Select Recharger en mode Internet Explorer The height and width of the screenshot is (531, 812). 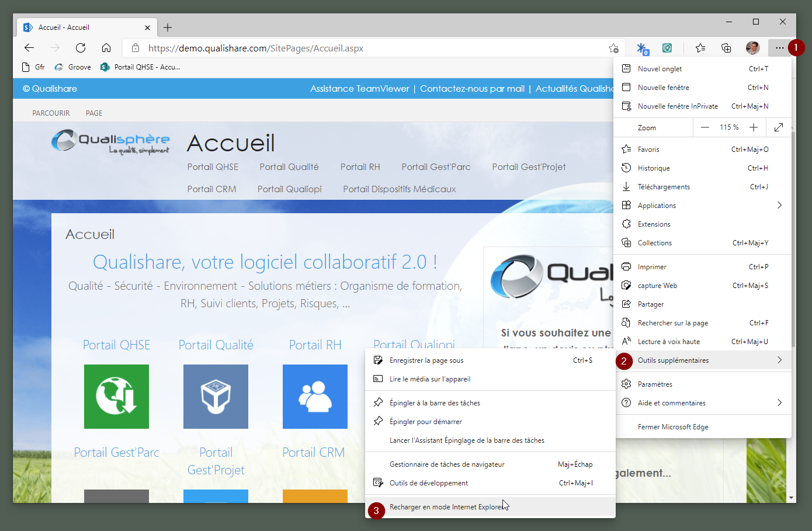coord(490,507)
